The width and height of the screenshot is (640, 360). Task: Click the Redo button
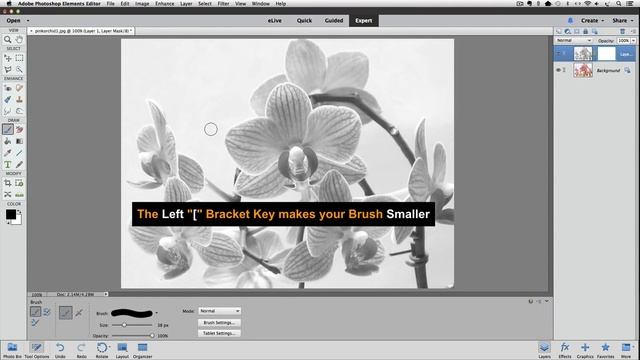point(81,350)
